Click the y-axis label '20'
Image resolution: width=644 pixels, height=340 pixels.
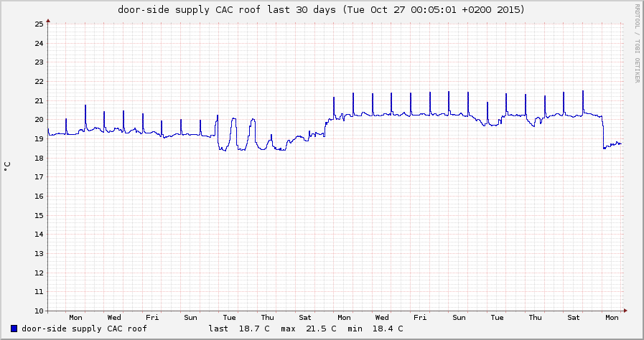point(39,120)
